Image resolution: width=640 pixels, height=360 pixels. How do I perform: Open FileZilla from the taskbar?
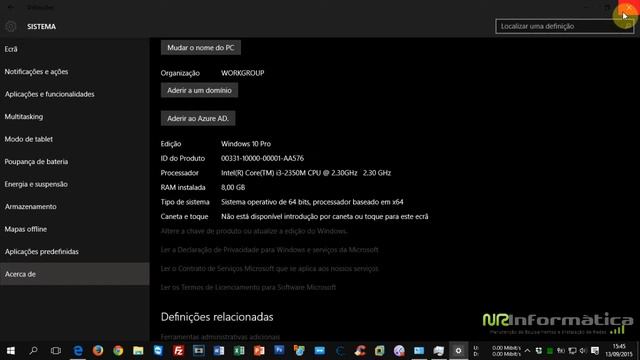click(x=178, y=351)
